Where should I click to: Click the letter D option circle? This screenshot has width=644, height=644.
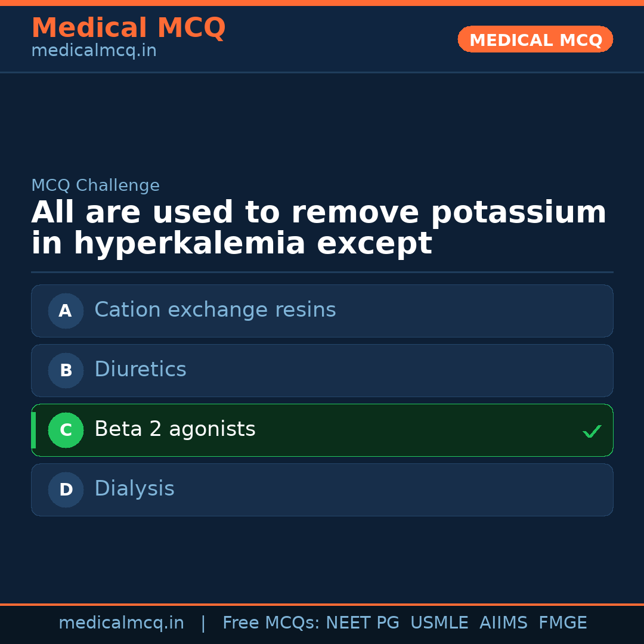pos(66,490)
